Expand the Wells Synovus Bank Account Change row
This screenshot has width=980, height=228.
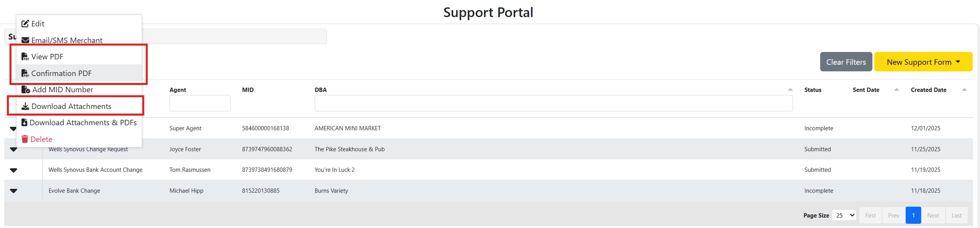14,170
